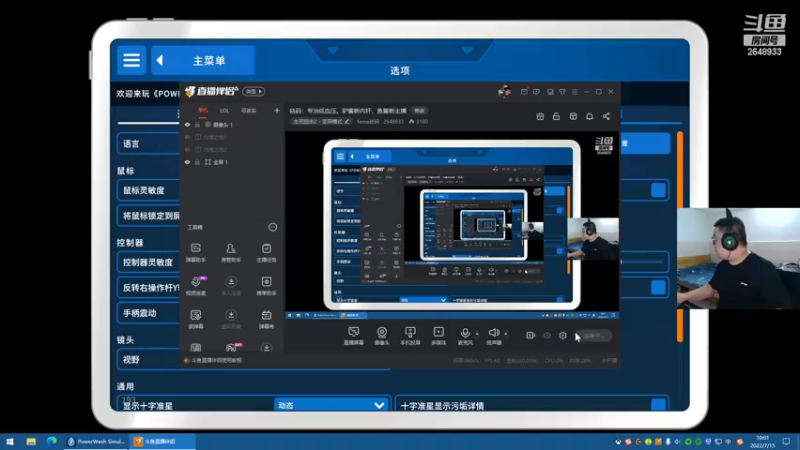The height and width of the screenshot is (450, 800).
Task: Add a new scene with plus button
Action: [277, 110]
